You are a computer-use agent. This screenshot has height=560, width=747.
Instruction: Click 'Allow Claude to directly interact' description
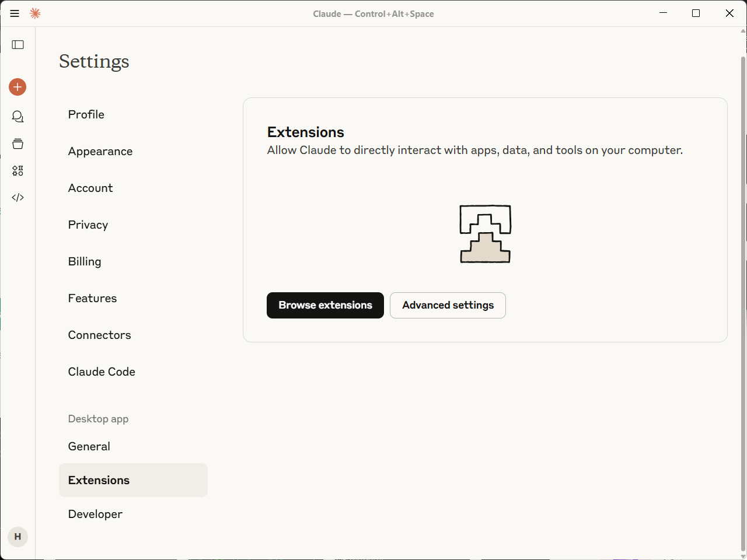point(475,150)
